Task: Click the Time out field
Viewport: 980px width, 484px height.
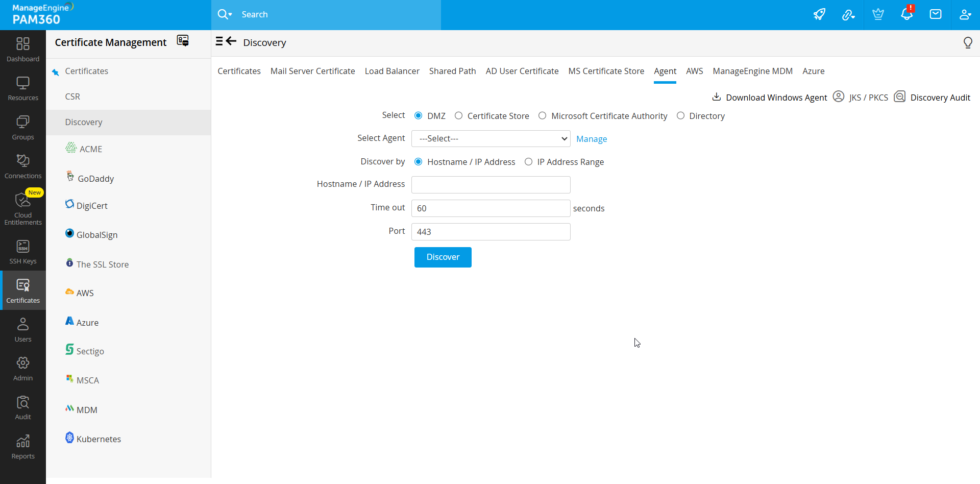Action: (491, 208)
